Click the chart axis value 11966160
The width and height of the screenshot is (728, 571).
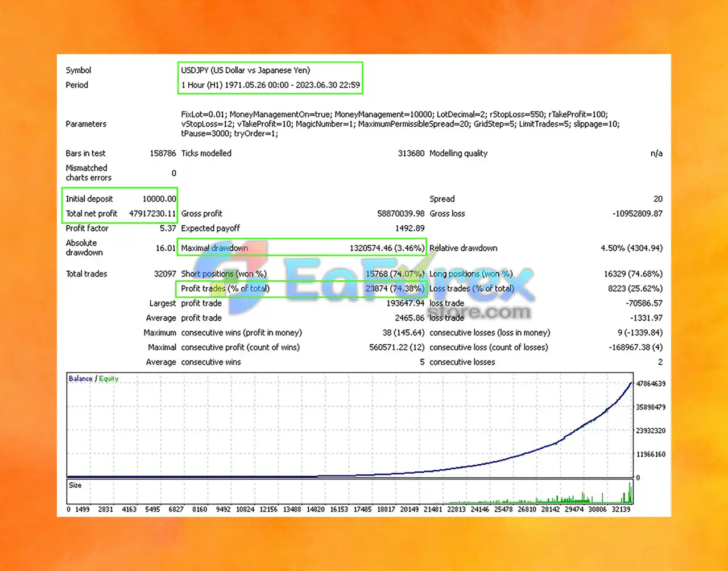tap(651, 454)
